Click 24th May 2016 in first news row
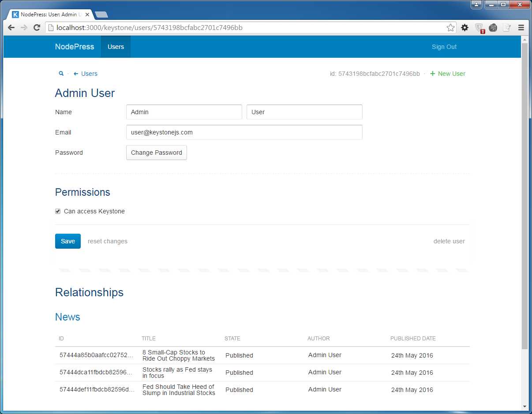Screen dimensions: 532x414 click(412, 355)
